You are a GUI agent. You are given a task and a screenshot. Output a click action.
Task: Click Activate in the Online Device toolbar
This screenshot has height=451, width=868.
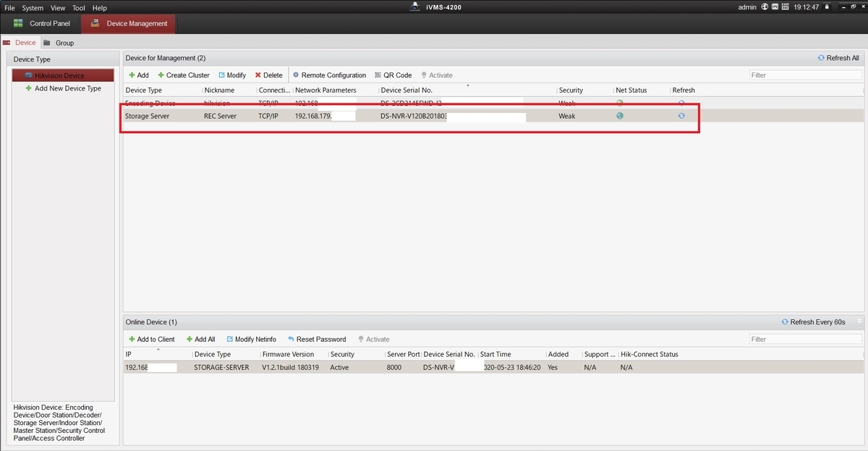tap(373, 340)
